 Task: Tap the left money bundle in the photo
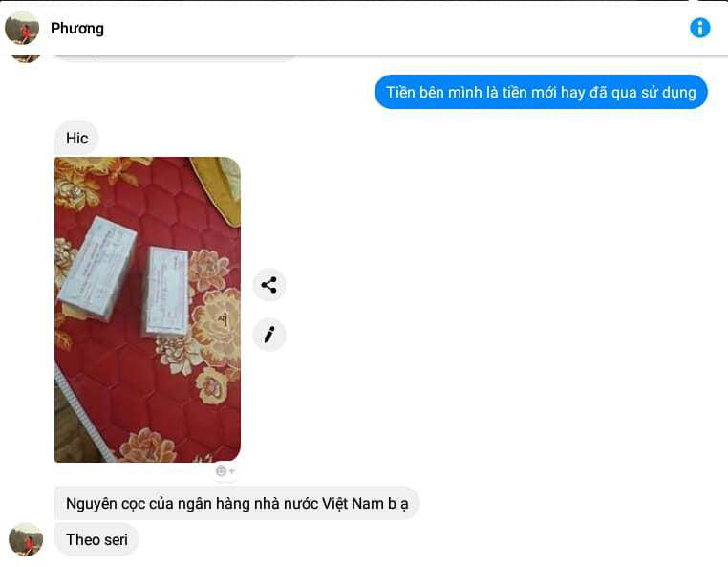click(x=97, y=269)
